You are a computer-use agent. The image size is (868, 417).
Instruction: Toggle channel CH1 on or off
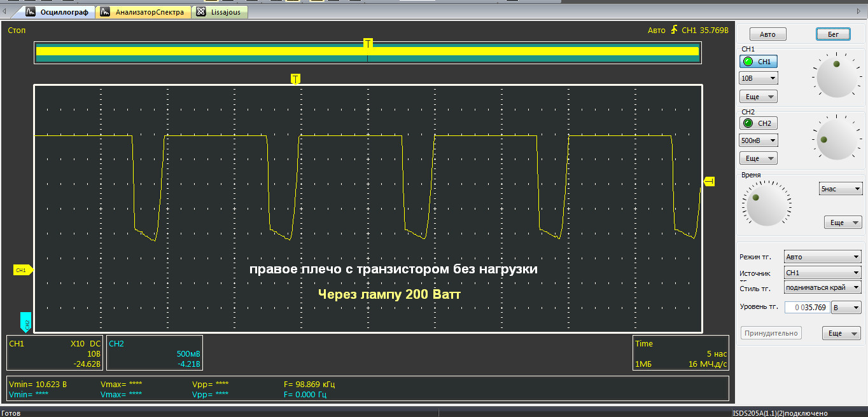coord(758,62)
